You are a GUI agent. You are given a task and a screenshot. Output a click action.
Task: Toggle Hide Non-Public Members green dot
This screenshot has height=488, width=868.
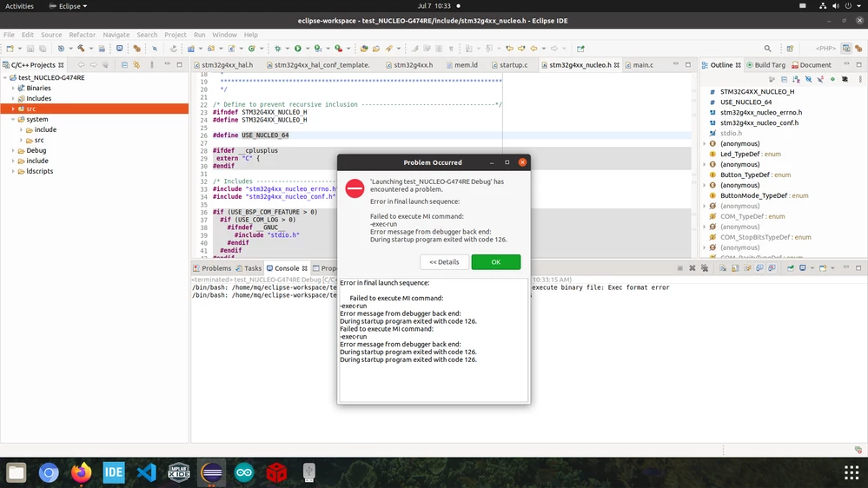point(832,80)
